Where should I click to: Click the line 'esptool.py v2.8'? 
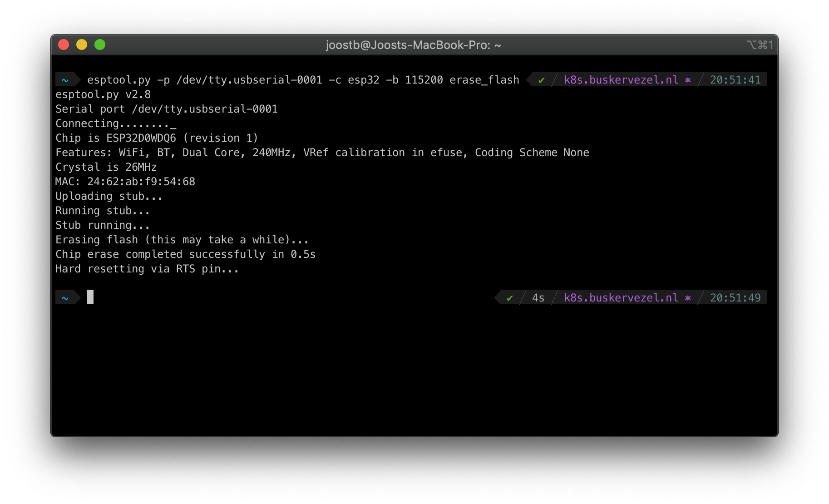pos(103,94)
